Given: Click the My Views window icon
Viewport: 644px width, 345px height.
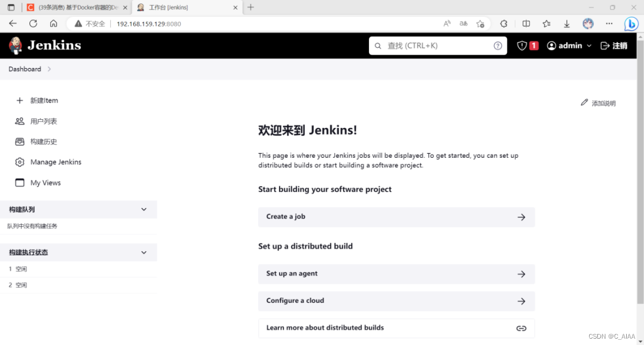Looking at the screenshot, I should coord(19,183).
